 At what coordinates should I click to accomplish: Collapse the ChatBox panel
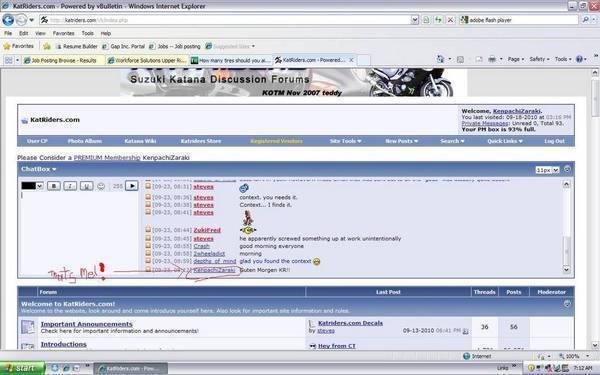(567, 169)
